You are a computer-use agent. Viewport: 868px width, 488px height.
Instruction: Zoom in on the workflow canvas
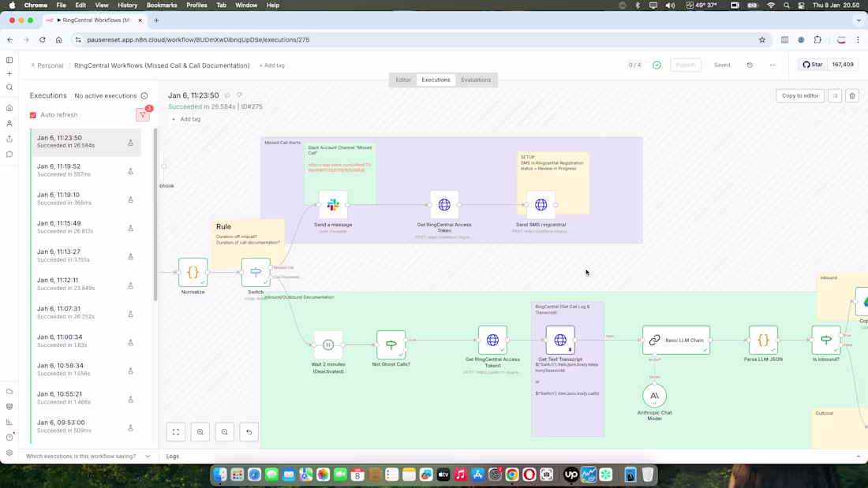(200, 432)
